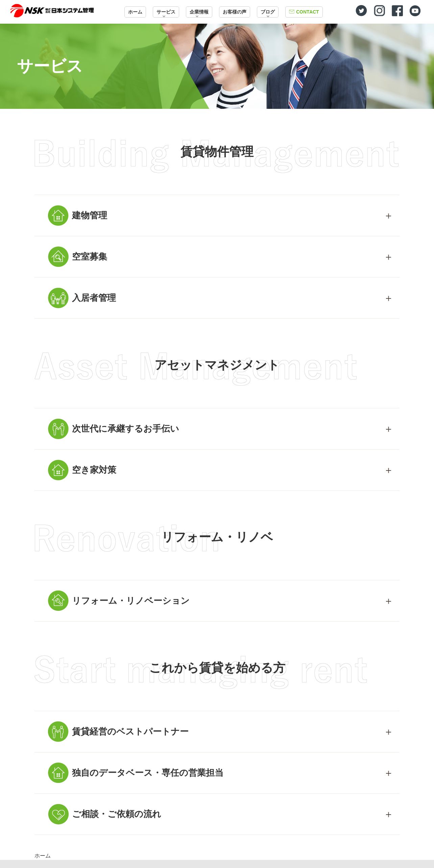Open the YouTube social icon
The height and width of the screenshot is (868, 434).
tap(415, 11)
